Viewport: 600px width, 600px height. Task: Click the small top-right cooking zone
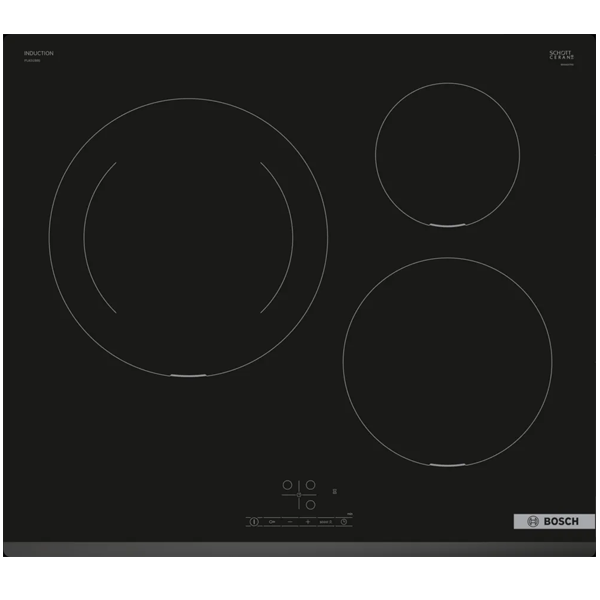tap(447, 153)
